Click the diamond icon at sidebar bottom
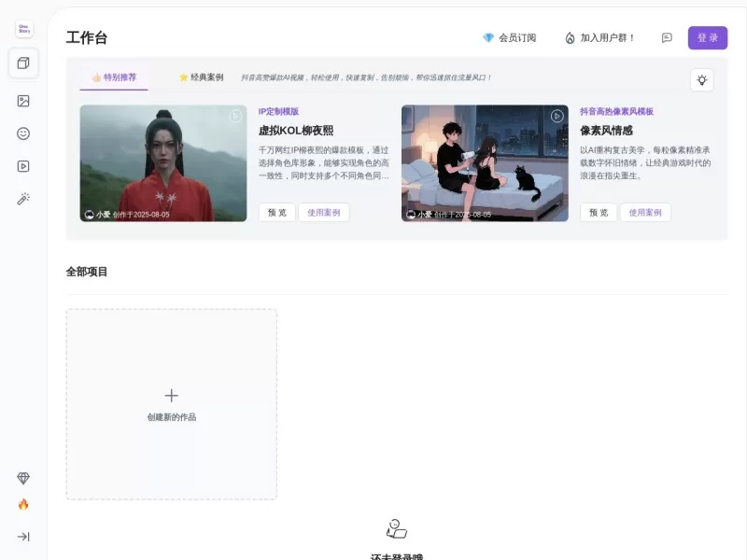This screenshot has height=560, width=747. tap(22, 478)
